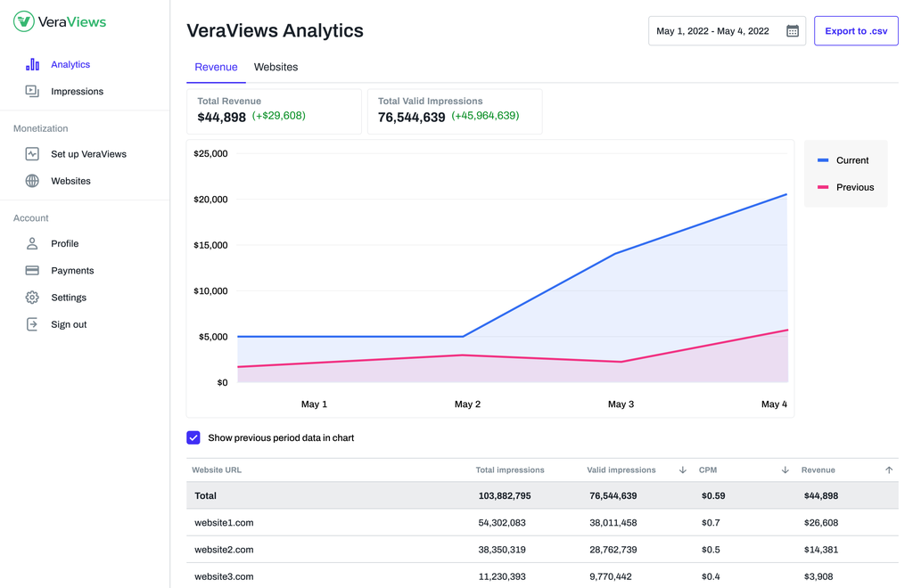Click the Analytics bar chart icon
The image size is (921, 588).
(x=32, y=64)
